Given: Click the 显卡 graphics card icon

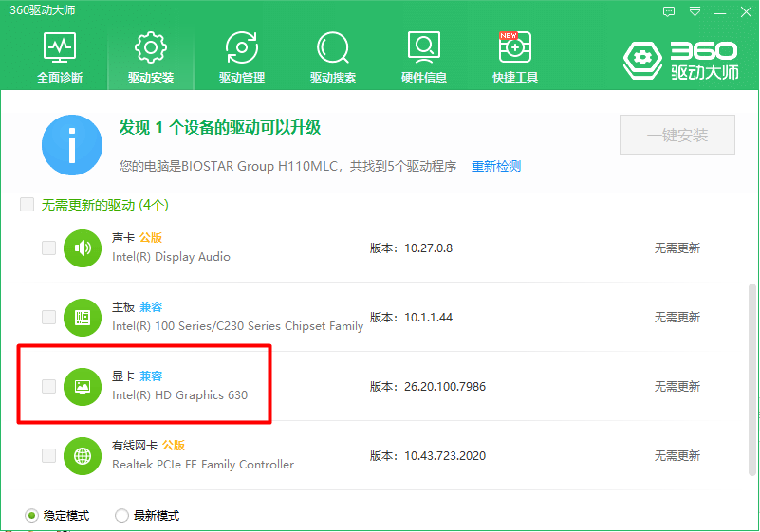Looking at the screenshot, I should (83, 387).
